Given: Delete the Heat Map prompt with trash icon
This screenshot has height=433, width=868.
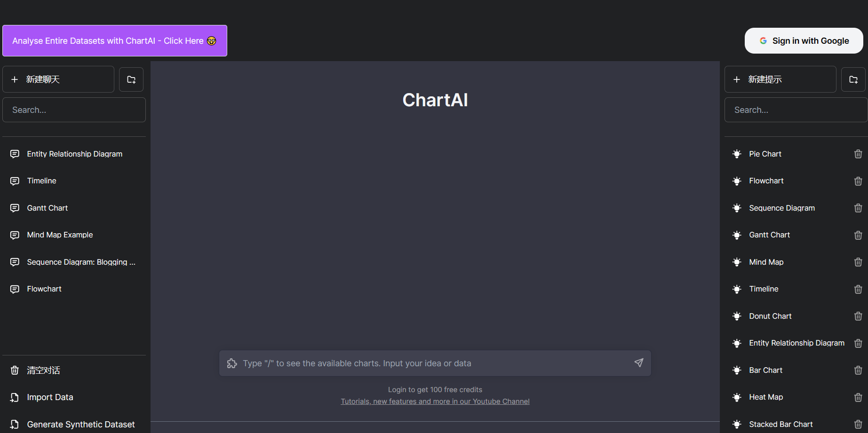Looking at the screenshot, I should coord(858,397).
